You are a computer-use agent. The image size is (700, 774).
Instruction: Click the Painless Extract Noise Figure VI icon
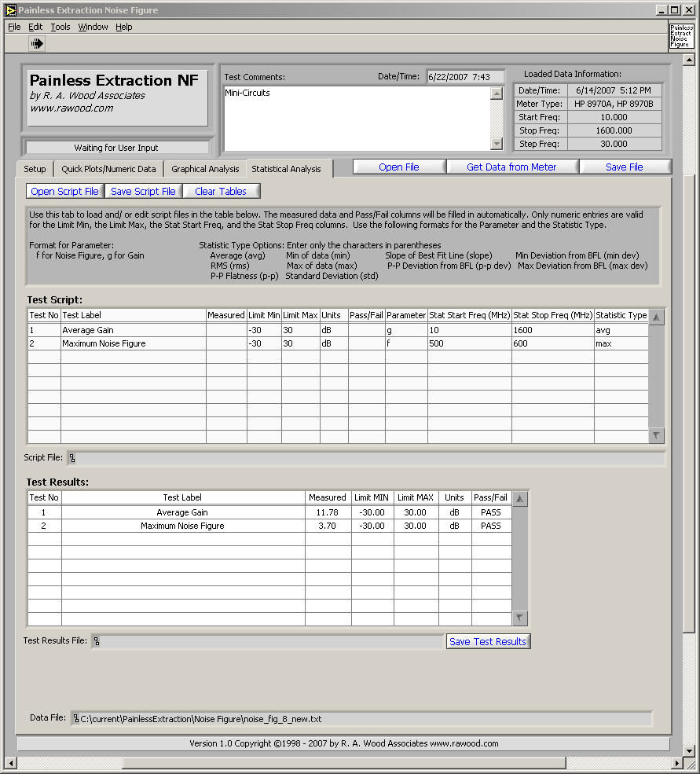[681, 35]
